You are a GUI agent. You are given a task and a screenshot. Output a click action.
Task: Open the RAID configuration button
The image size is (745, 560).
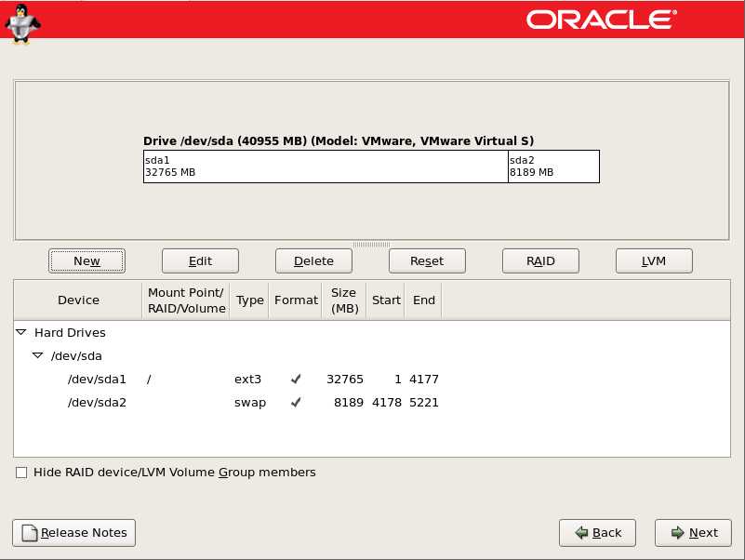[540, 261]
